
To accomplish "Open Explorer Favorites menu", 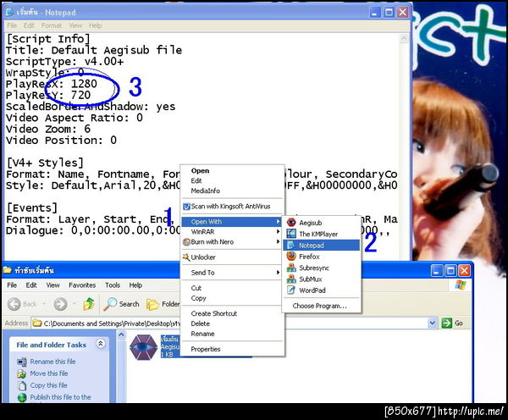I will (x=82, y=285).
